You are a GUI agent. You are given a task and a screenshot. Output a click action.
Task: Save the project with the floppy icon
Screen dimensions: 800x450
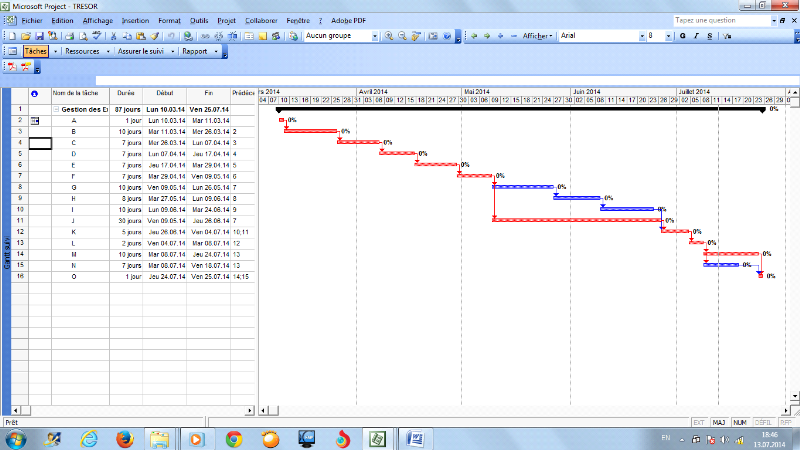pos(39,36)
